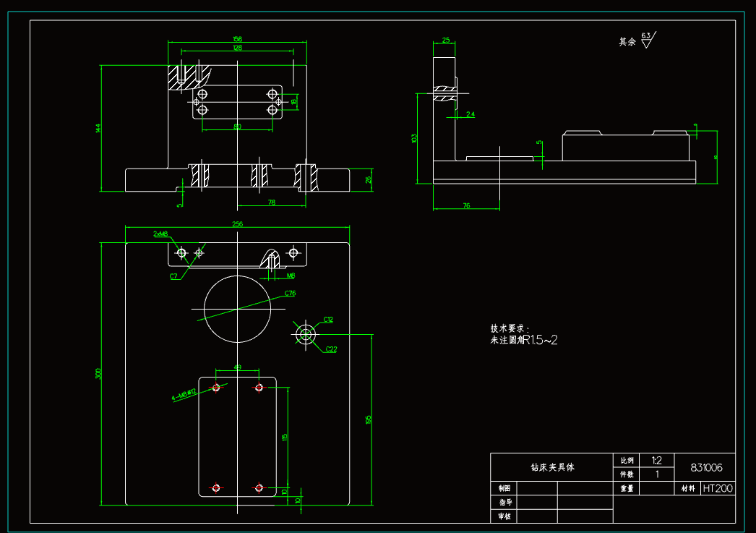Screen dimensions: 756x533
Task: Click the 比例 label cell
Action: click(627, 460)
